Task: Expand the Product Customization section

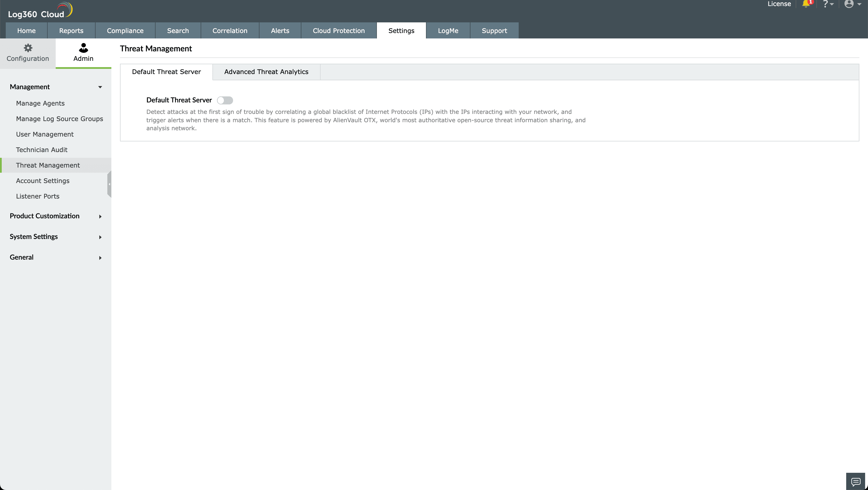Action: tap(100, 217)
